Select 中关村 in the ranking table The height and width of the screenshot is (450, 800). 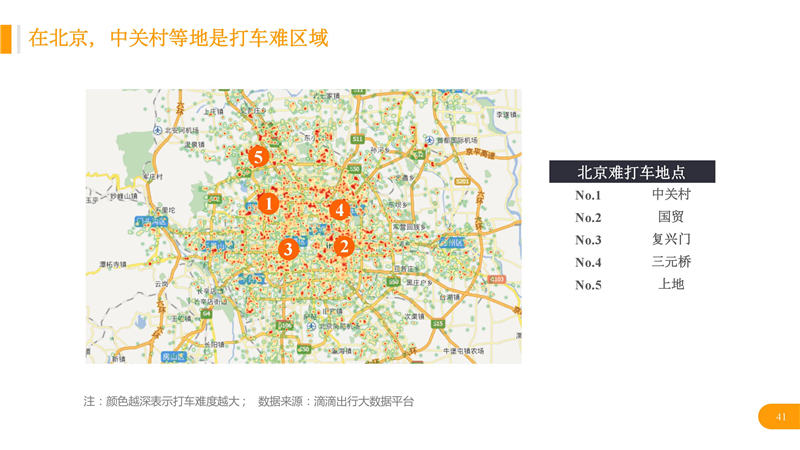tap(671, 194)
